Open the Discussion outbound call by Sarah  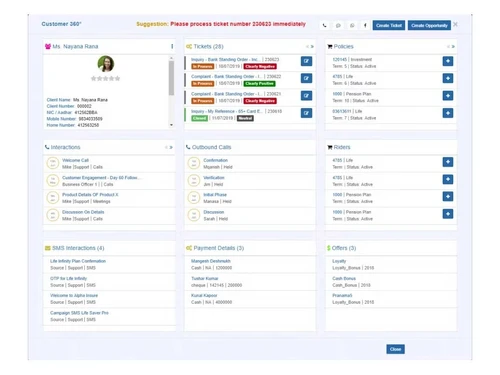click(x=214, y=212)
